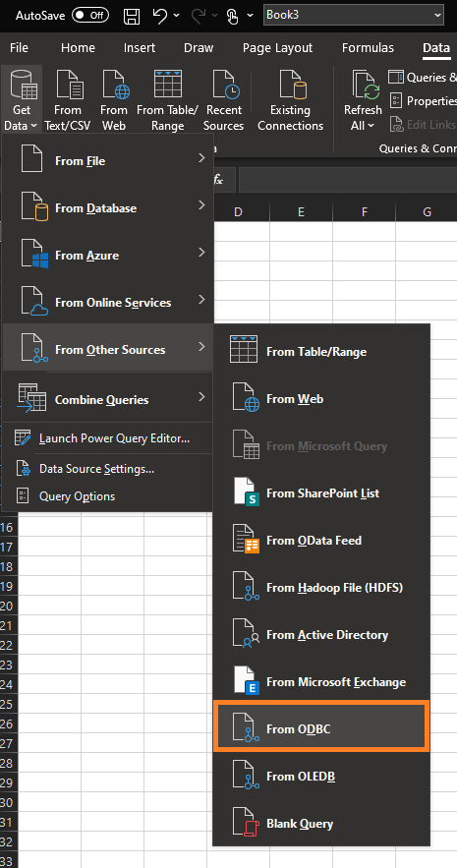The width and height of the screenshot is (457, 868).
Task: Select From OData Feed
Action: pyautogui.click(x=321, y=541)
